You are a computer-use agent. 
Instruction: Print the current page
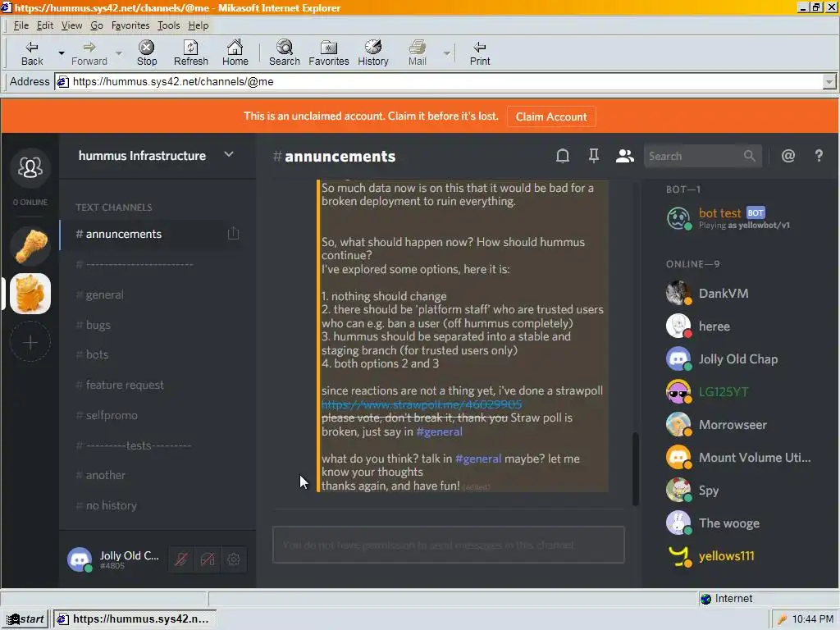(x=479, y=53)
